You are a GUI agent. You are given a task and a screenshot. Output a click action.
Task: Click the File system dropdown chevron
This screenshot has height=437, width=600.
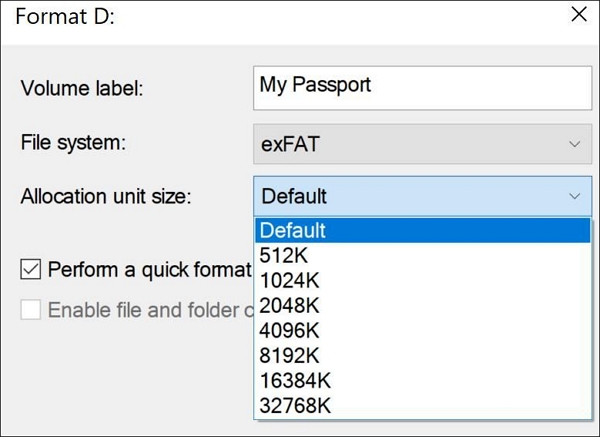pyautogui.click(x=574, y=143)
